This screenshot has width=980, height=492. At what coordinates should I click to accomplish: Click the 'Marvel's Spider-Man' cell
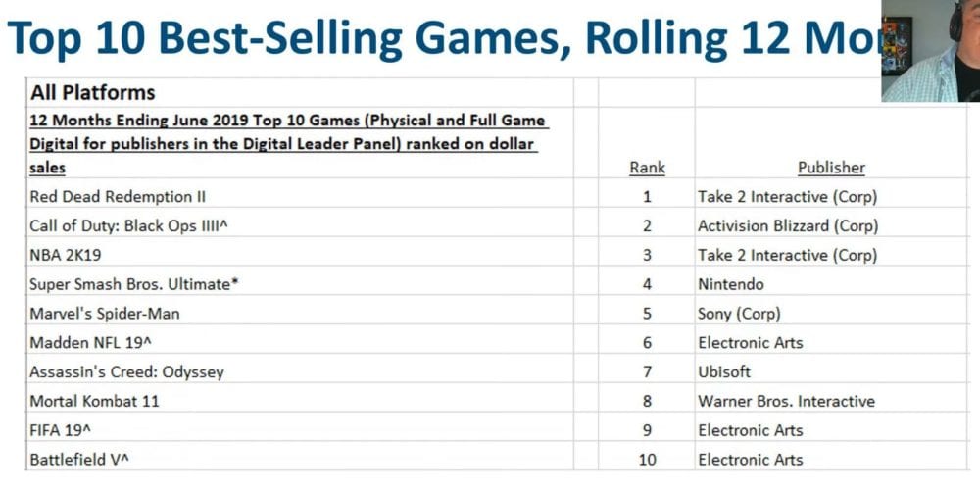pyautogui.click(x=105, y=314)
